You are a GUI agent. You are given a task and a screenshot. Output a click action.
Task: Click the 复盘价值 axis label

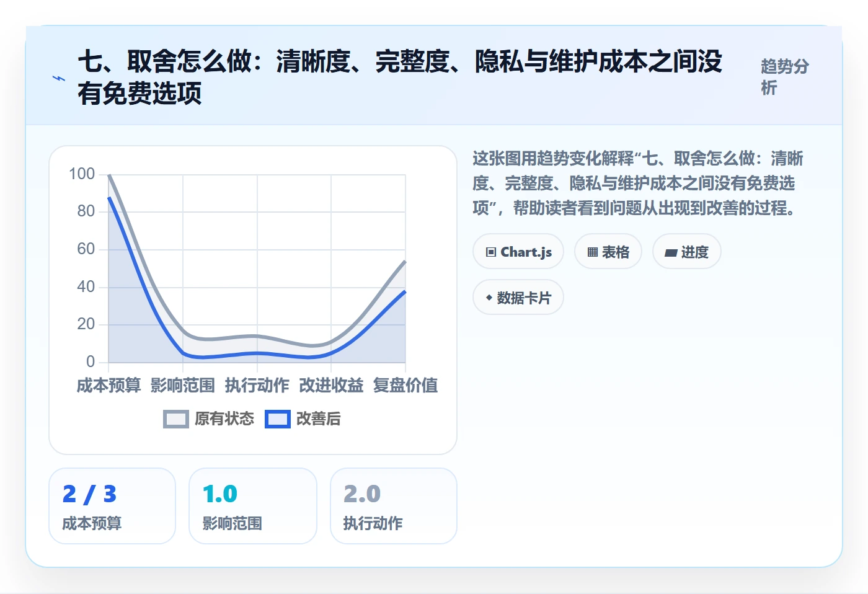[405, 386]
